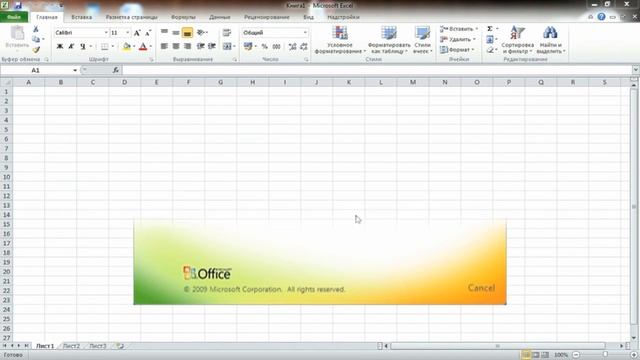This screenshot has height=360, width=640.
Task: Click Cancel on the Office splash screen
Action: click(482, 288)
